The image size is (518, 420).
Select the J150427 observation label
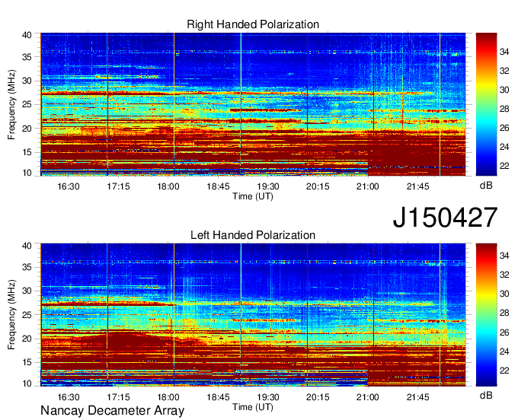(445, 218)
